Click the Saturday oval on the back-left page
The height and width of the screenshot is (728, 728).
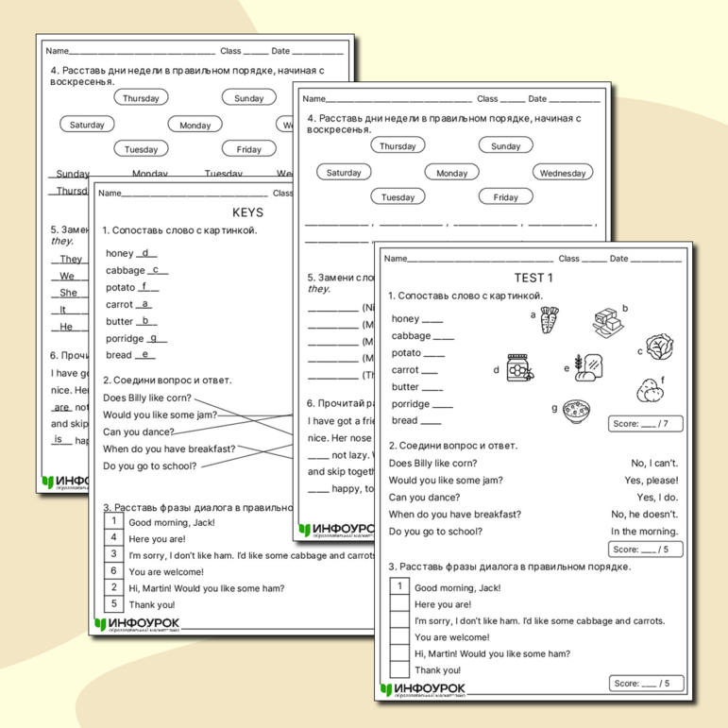pos(87,124)
